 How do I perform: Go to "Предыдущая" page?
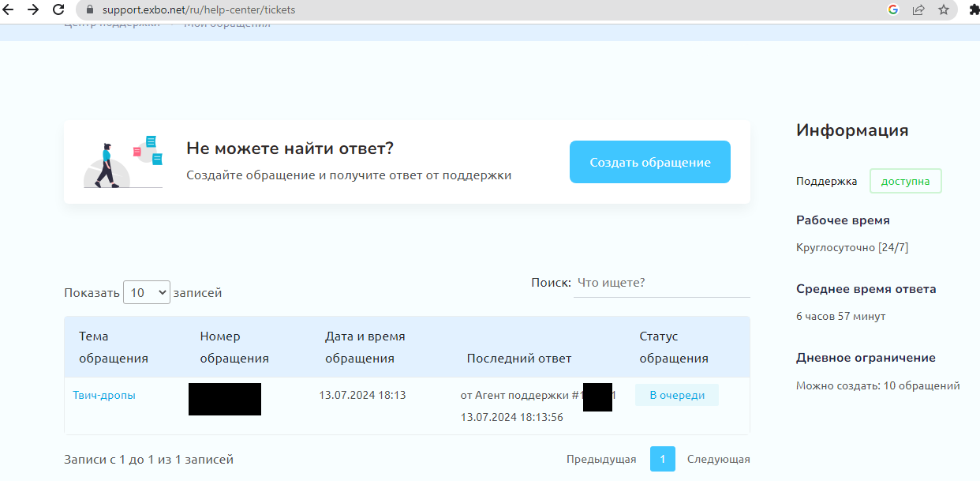(x=601, y=460)
